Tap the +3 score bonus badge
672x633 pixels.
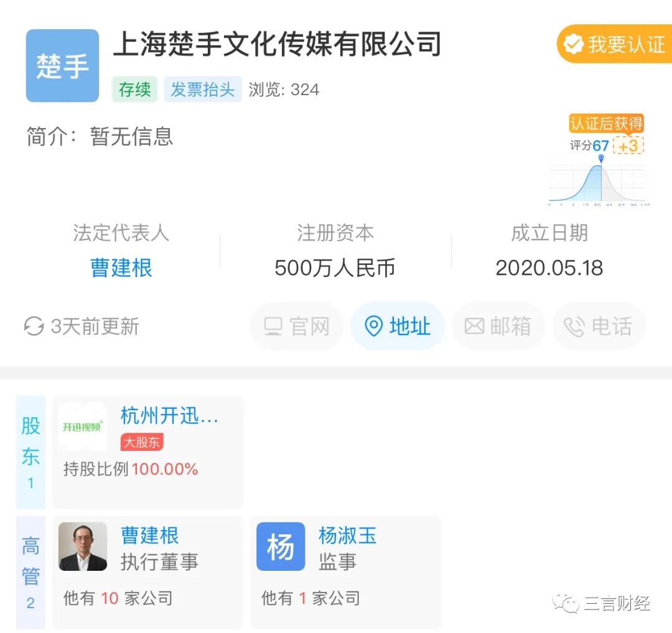pos(628,146)
